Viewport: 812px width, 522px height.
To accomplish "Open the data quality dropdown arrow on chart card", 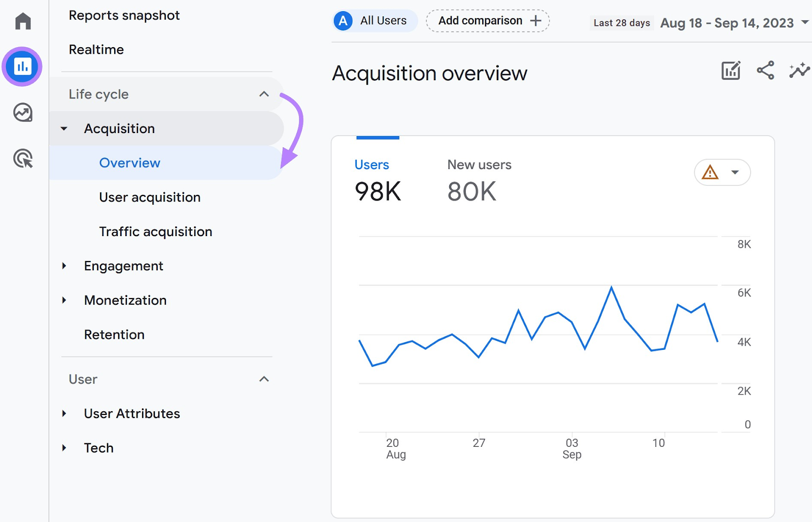I will click(x=736, y=173).
